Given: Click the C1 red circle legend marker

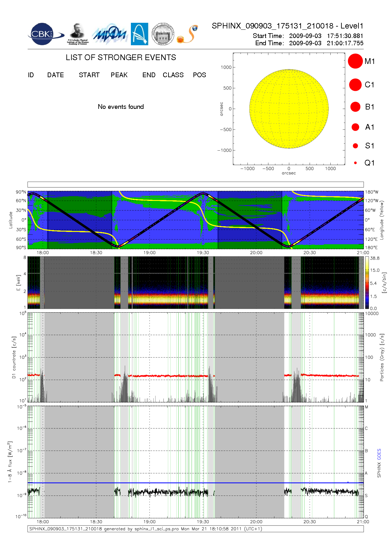Looking at the screenshot, I should pos(355,85).
